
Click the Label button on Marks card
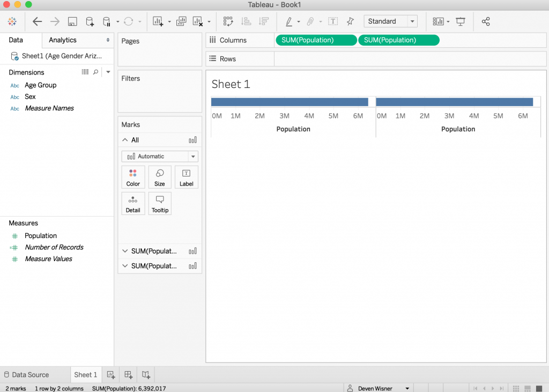186,177
